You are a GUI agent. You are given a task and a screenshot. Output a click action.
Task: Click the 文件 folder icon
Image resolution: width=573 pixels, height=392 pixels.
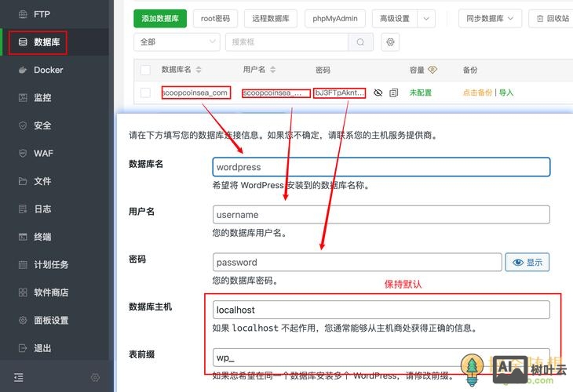coord(23,181)
